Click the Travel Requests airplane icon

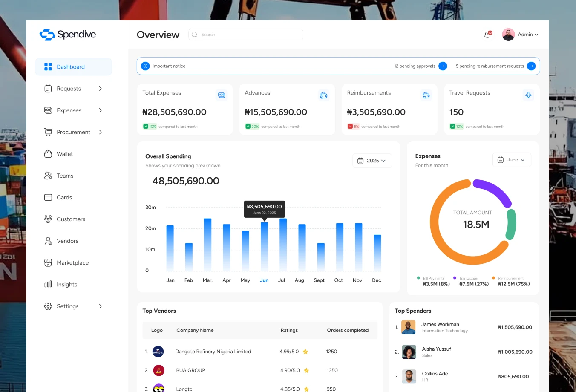(528, 95)
